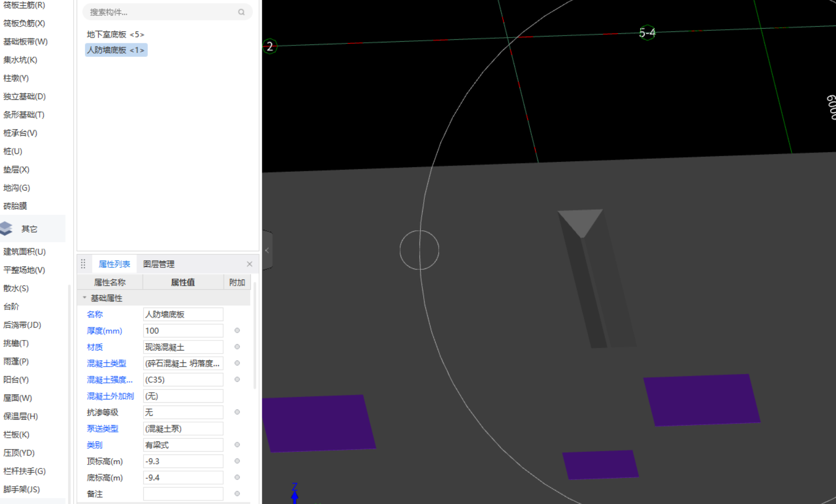Select 筏板主筋(R) in the component list
This screenshot has width=836, height=504.
click(25, 5)
